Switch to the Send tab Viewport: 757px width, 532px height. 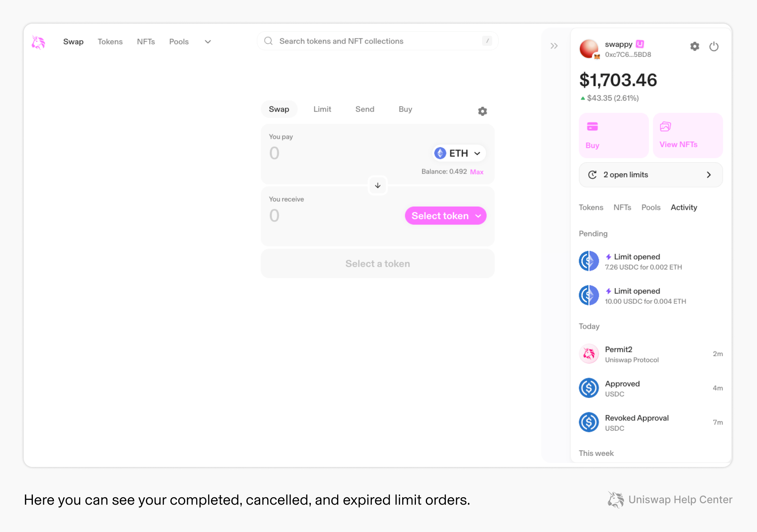pyautogui.click(x=365, y=109)
